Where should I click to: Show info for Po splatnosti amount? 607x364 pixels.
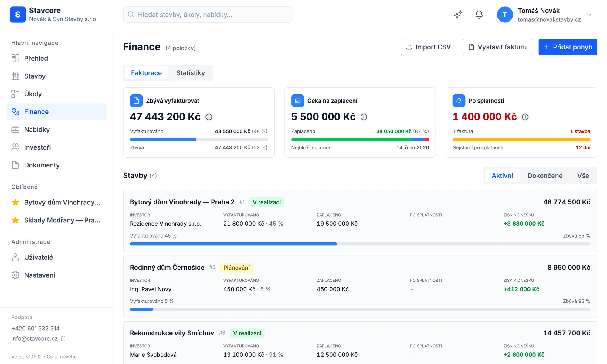pos(525,117)
